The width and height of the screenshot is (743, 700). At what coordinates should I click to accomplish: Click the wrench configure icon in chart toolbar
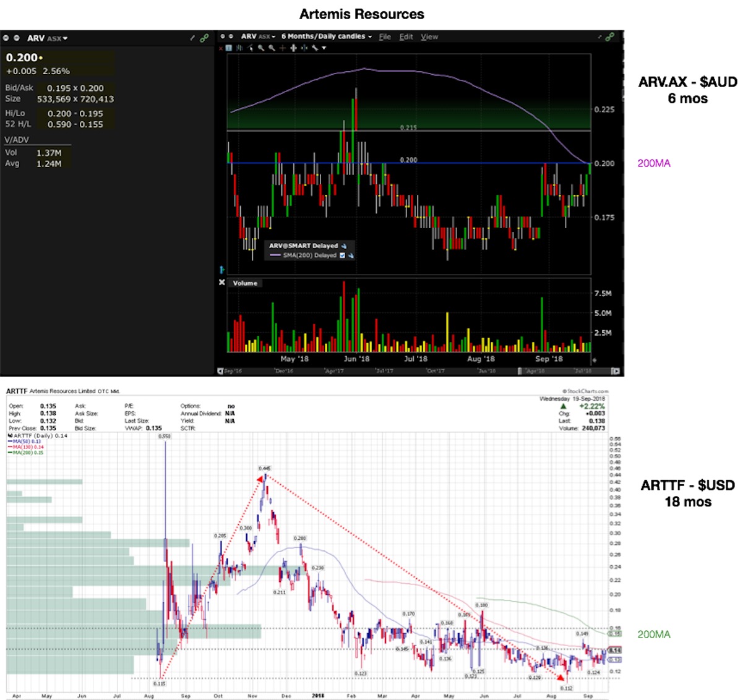pos(315,48)
